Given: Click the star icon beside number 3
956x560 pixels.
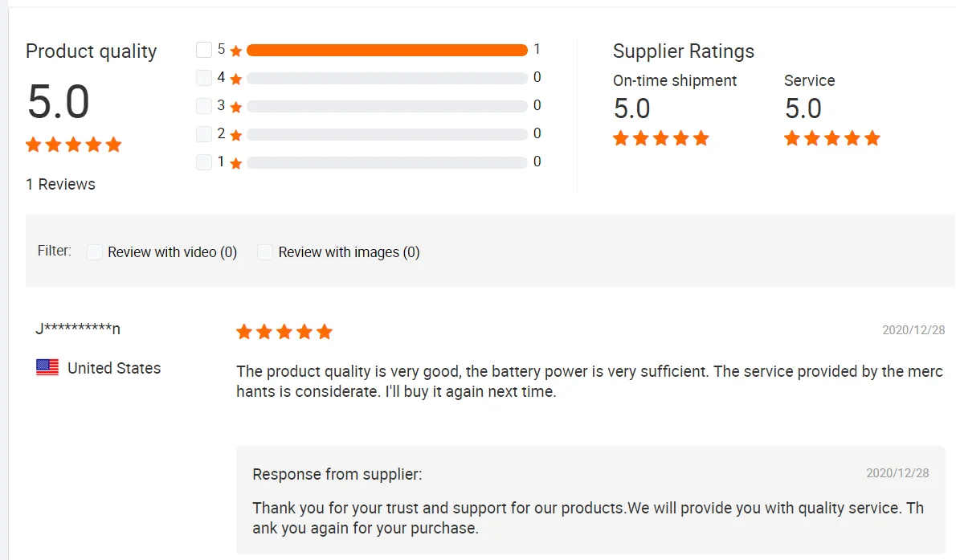Looking at the screenshot, I should [236, 108].
